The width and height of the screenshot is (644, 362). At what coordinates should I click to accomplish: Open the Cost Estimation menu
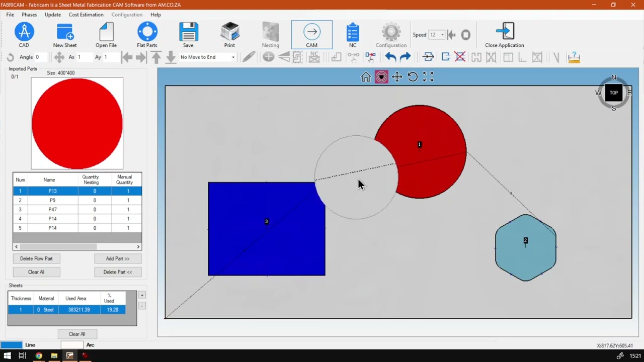click(x=86, y=15)
